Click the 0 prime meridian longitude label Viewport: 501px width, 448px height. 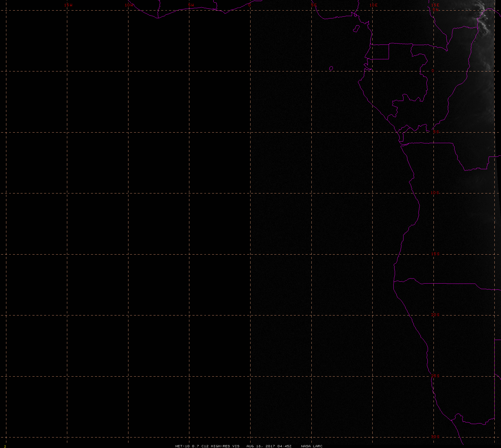249,5
